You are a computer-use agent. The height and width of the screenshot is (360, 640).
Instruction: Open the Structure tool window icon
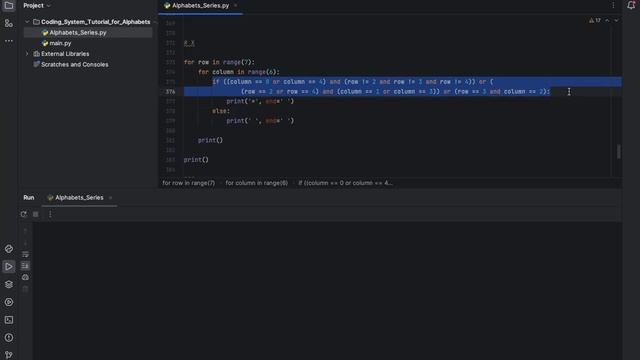point(9,23)
